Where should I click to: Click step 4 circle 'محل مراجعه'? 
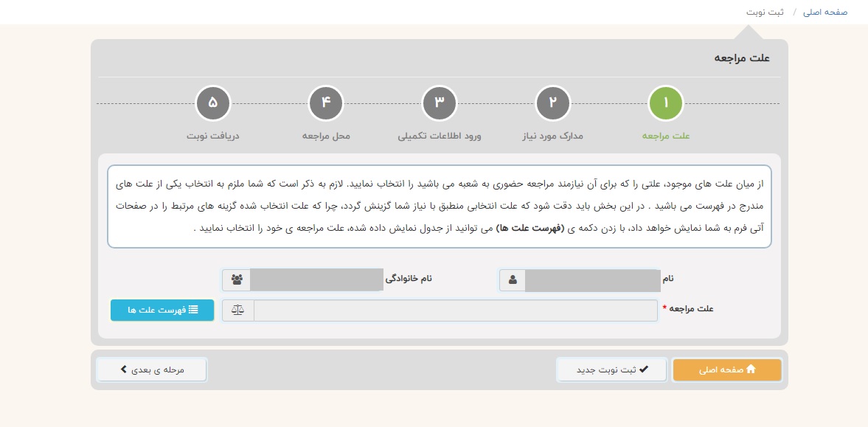[326, 103]
